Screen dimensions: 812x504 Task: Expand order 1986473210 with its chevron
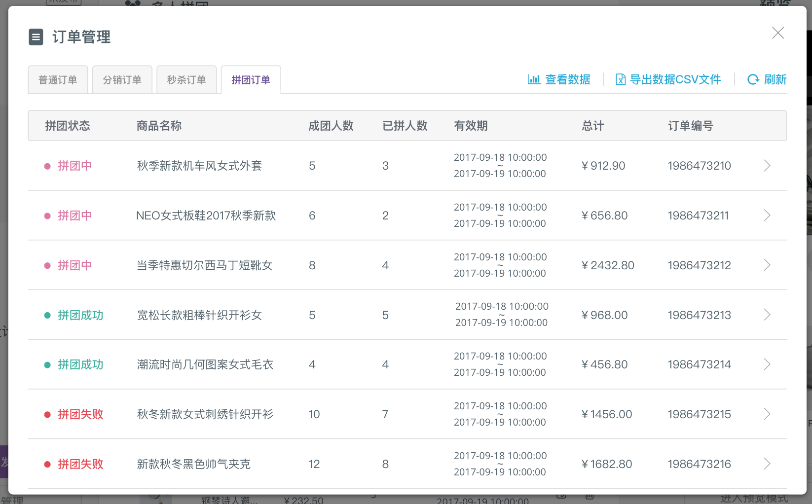tap(767, 166)
